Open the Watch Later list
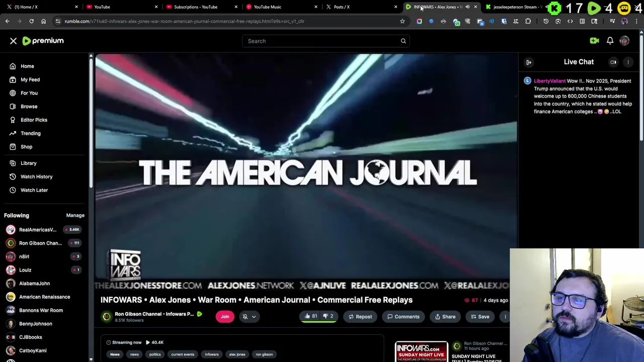Image resolution: width=644 pixels, height=362 pixels. (34, 190)
